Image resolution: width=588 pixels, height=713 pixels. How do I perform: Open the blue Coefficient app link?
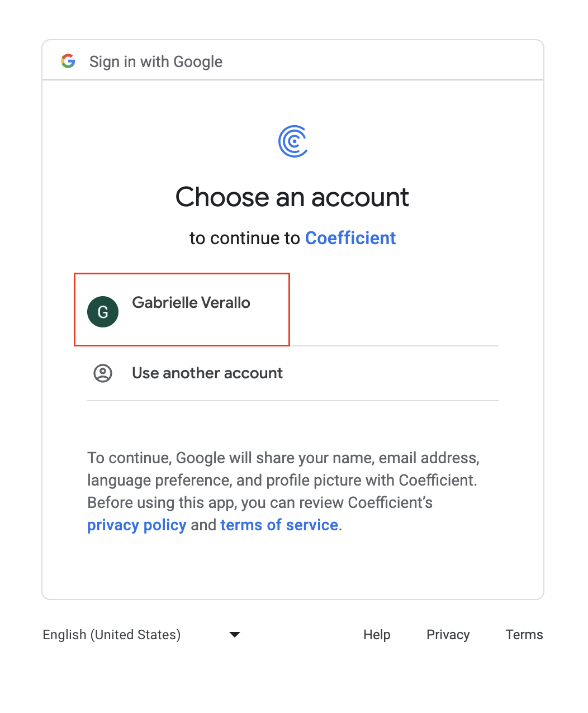coord(350,238)
